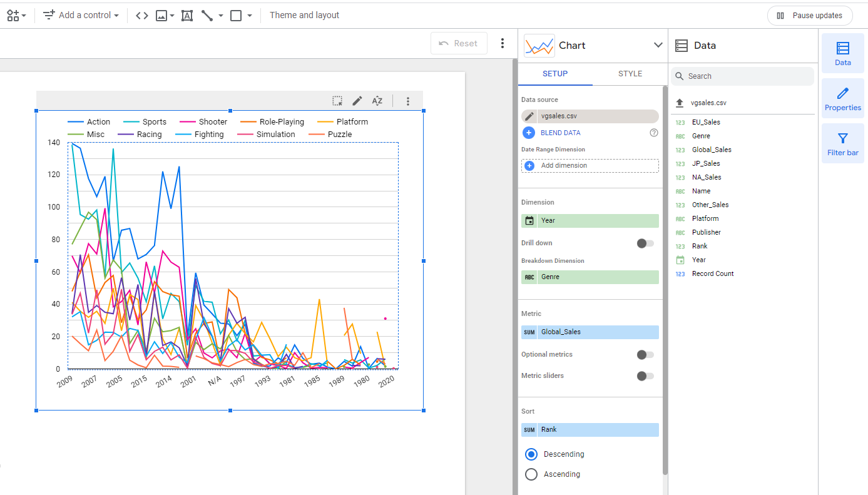The image size is (868, 495).
Task: Expand the shape tool dropdown arrow
Action: (x=250, y=16)
